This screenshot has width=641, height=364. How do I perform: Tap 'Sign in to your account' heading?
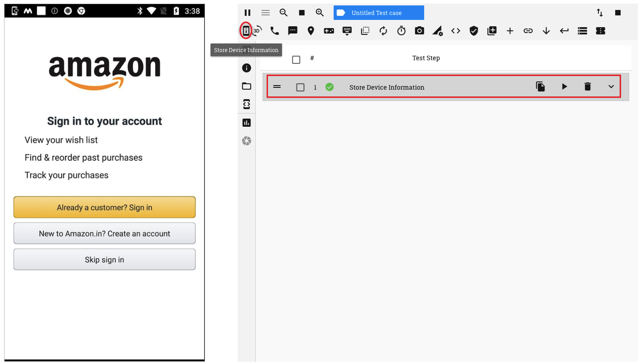[105, 121]
